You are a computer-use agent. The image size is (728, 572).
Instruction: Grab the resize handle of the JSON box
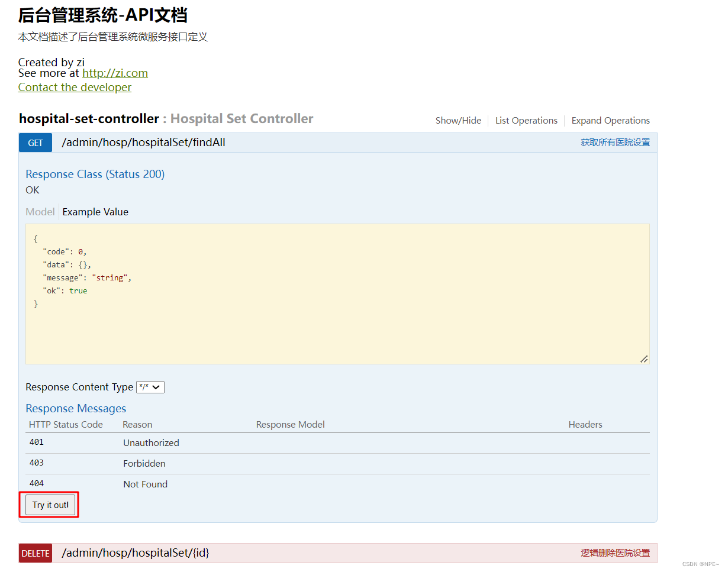pyautogui.click(x=644, y=358)
